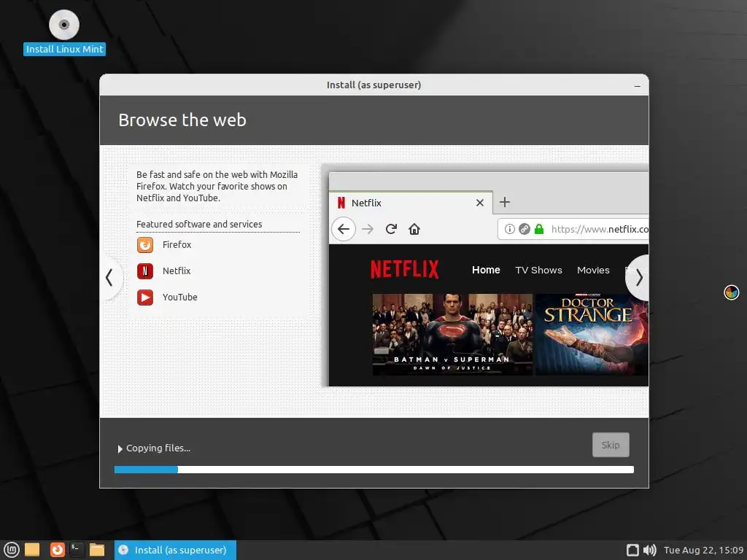Click the Batman v Superman thumbnail
The width and height of the screenshot is (747, 560).
(452, 334)
